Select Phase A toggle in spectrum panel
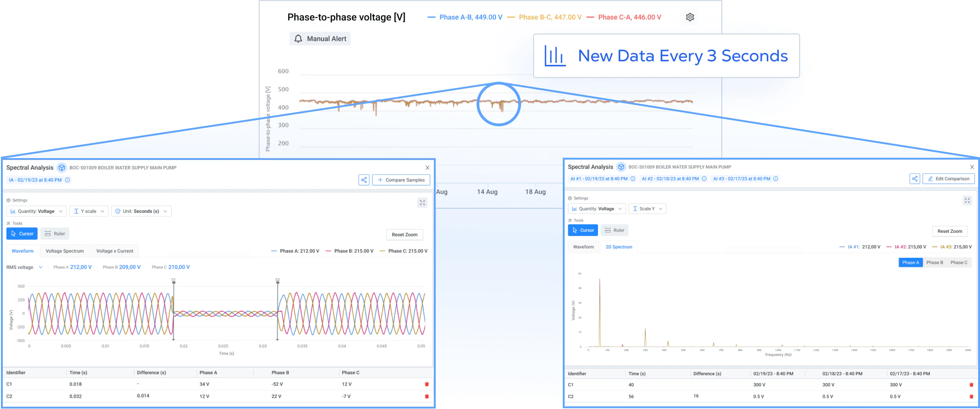This screenshot has height=409, width=980. (x=910, y=262)
